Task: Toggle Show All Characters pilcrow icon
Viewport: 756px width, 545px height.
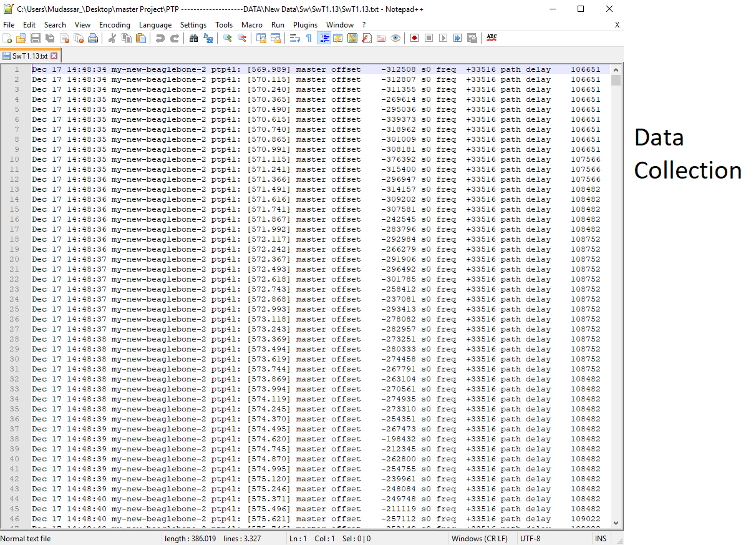Action: (x=309, y=38)
